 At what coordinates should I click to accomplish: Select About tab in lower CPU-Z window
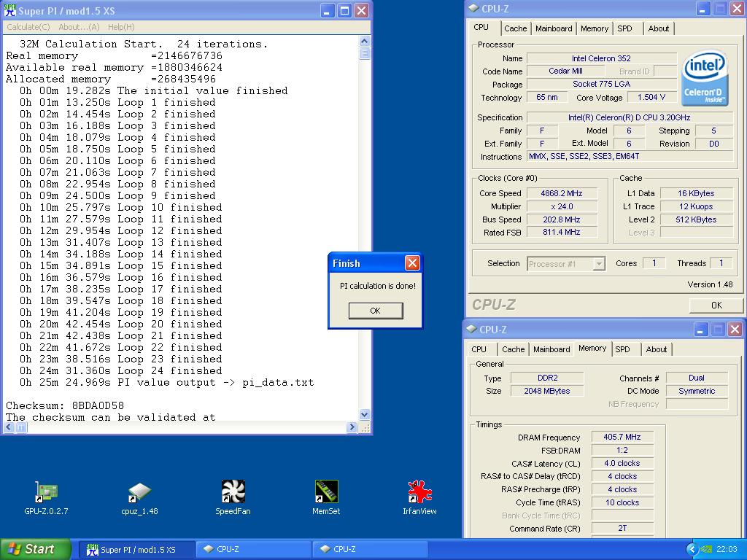point(657,349)
